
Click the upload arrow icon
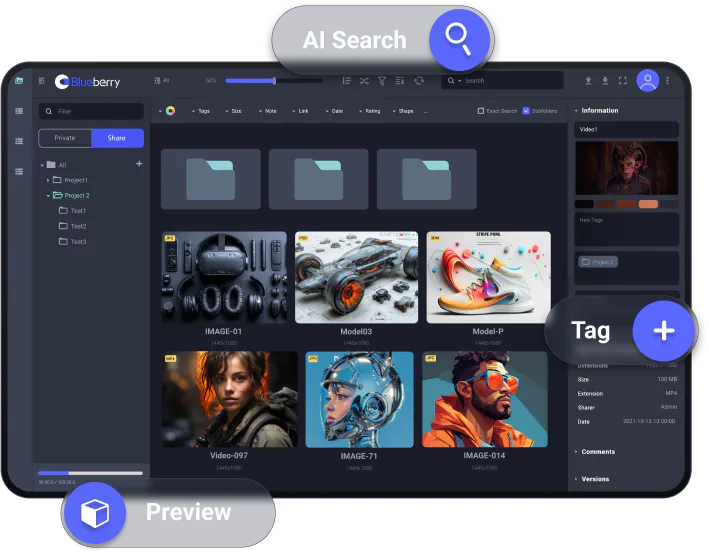588,80
